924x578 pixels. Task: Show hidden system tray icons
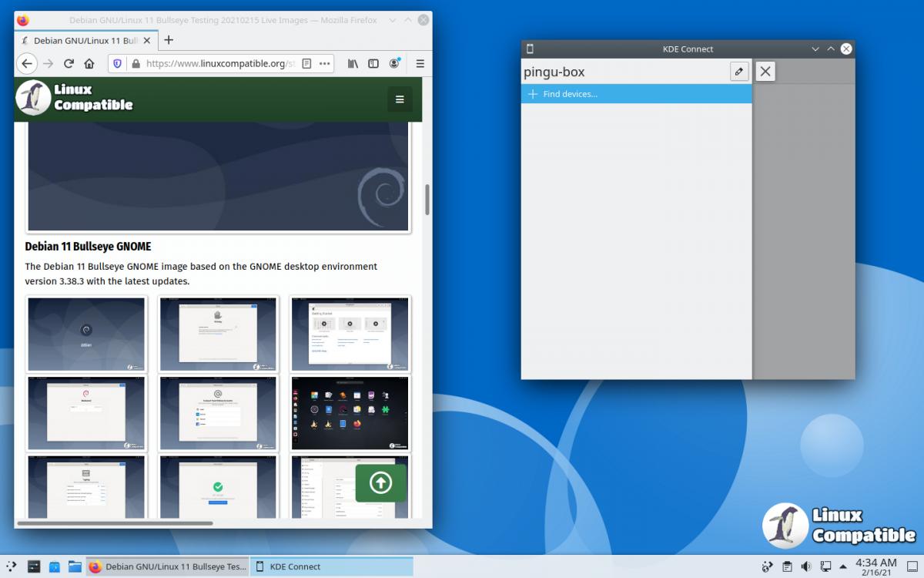pos(844,566)
